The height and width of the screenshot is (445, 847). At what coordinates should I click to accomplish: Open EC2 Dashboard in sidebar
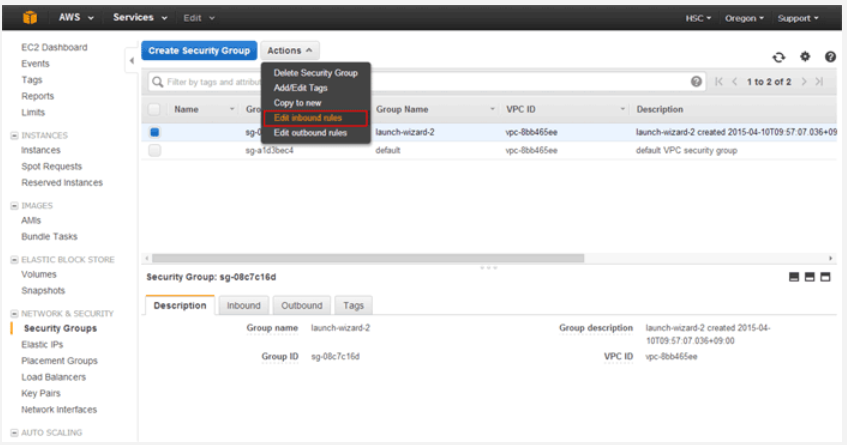tap(54, 48)
